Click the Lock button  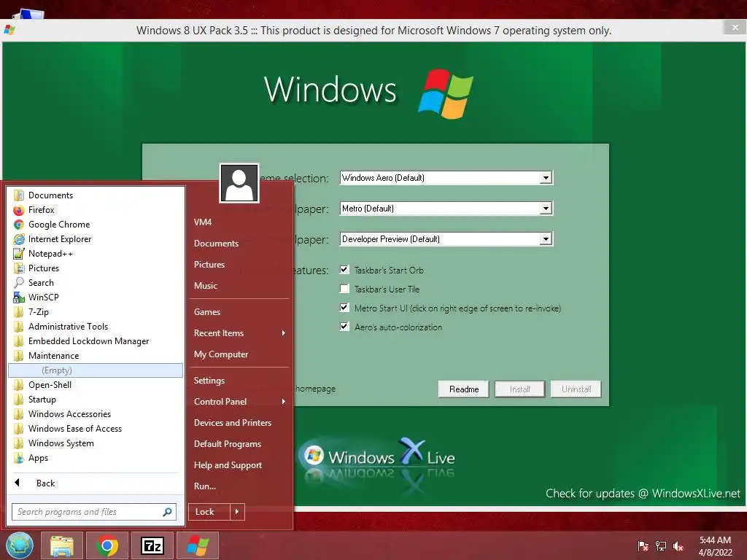pyautogui.click(x=209, y=512)
